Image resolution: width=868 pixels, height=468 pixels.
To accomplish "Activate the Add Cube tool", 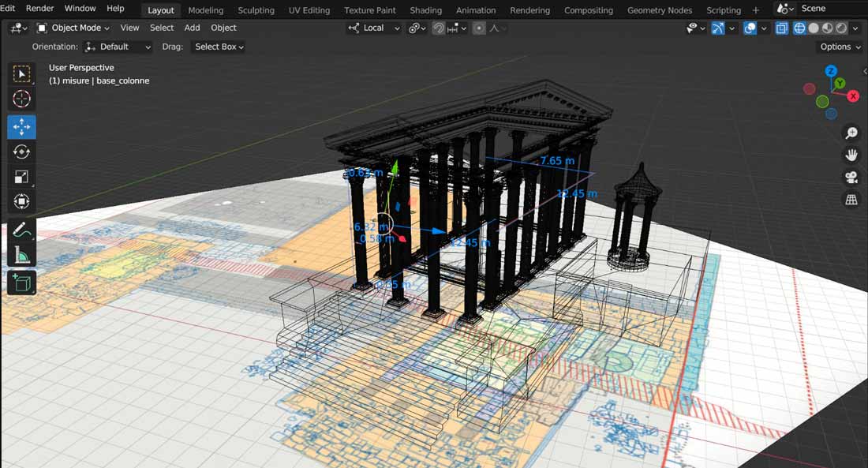I will coord(21,283).
